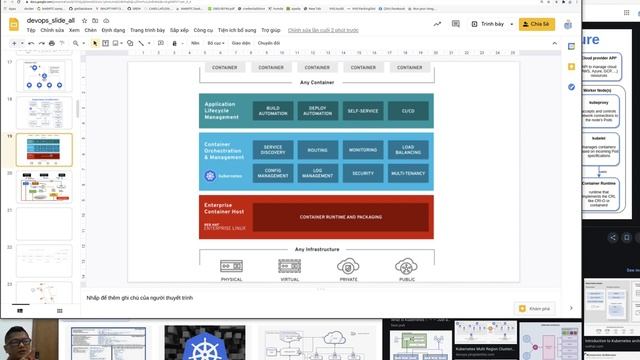The height and width of the screenshot is (360, 640).
Task: Add a new slide with plus icon
Action: coord(14,43)
